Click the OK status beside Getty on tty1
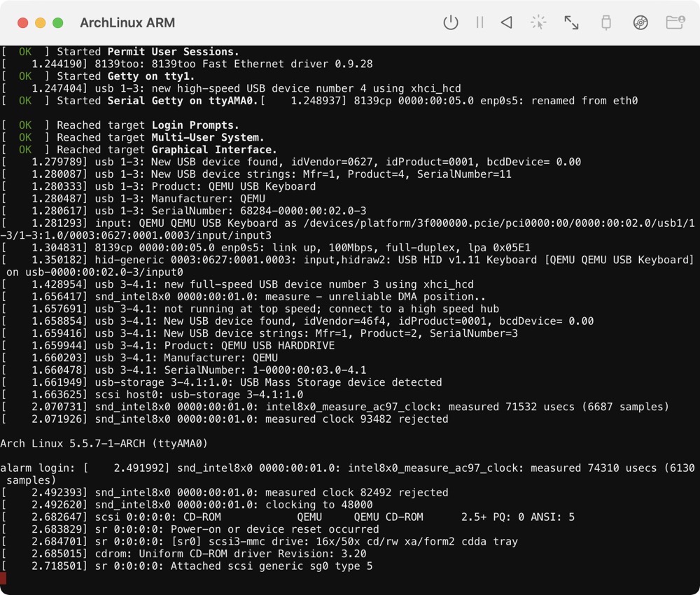Image resolution: width=700 pixels, height=595 pixels. pos(25,76)
